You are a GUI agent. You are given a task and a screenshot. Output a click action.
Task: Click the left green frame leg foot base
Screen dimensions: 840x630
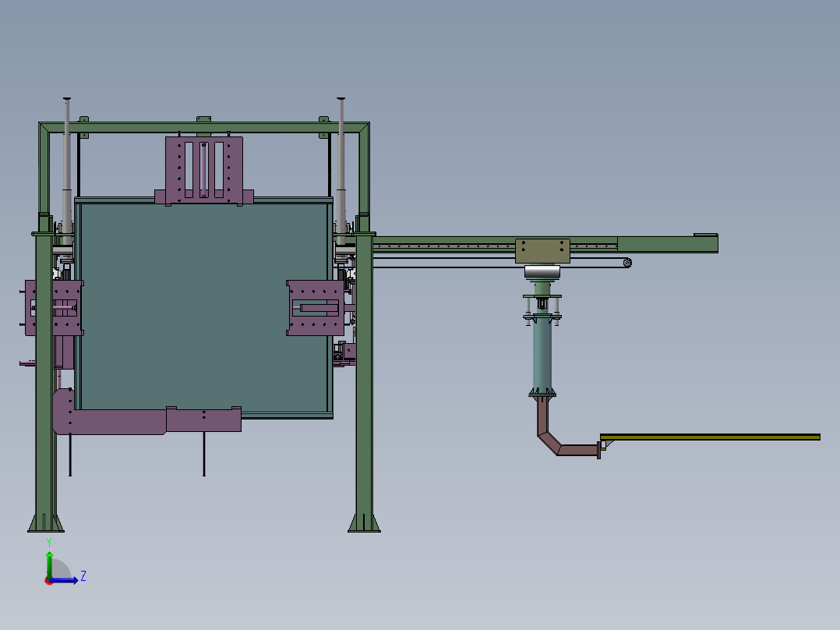click(x=46, y=522)
